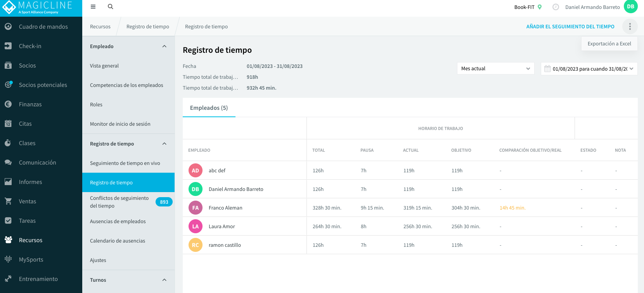This screenshot has width=644, height=293.
Task: Choose Exportación a Excel menu entry
Action: click(609, 43)
